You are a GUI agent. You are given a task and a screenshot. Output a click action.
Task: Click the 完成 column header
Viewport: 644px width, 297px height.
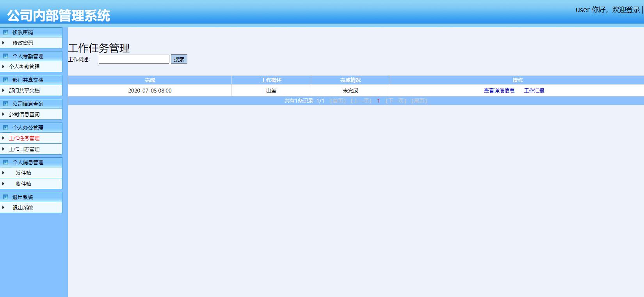150,80
